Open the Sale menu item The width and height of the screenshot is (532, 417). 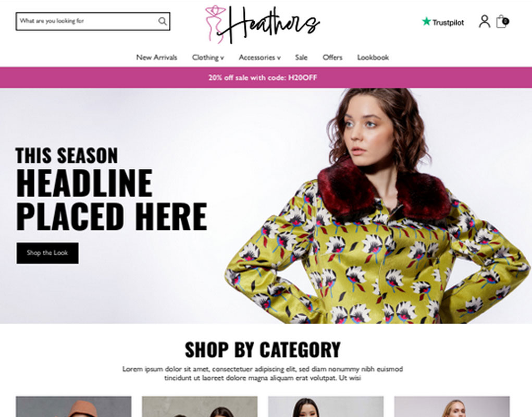click(301, 57)
